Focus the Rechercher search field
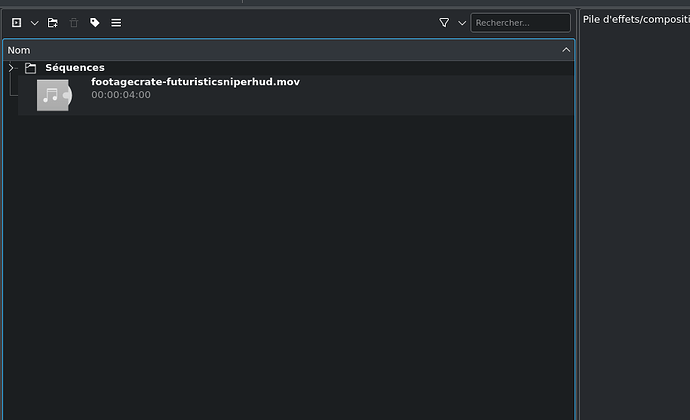The height and width of the screenshot is (420, 690). (520, 22)
